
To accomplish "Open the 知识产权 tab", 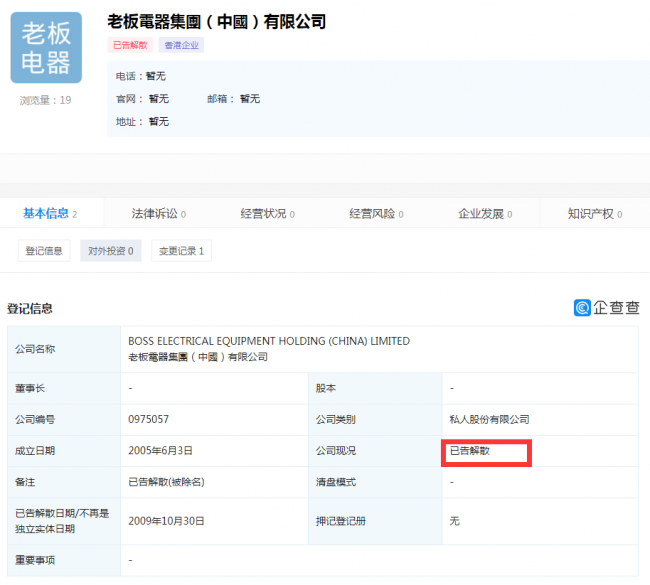I will (x=594, y=214).
